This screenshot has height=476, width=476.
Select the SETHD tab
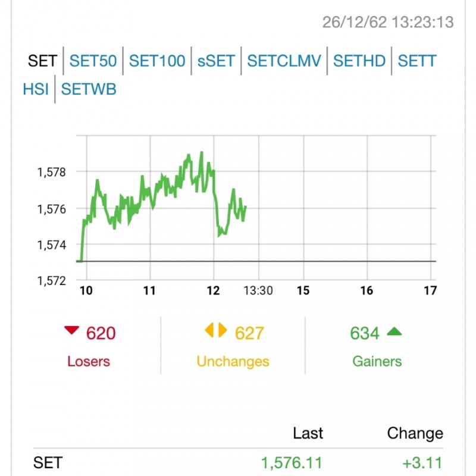pos(359,61)
